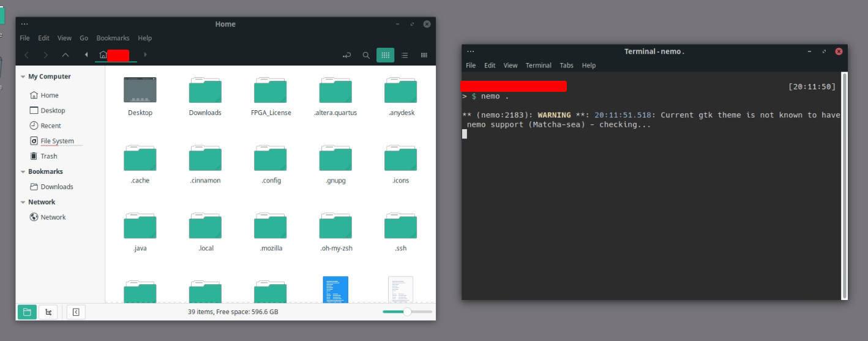Image resolution: width=868 pixels, height=341 pixels.
Task: Toggle location entry icon in Nemo toolbar
Action: tap(347, 55)
